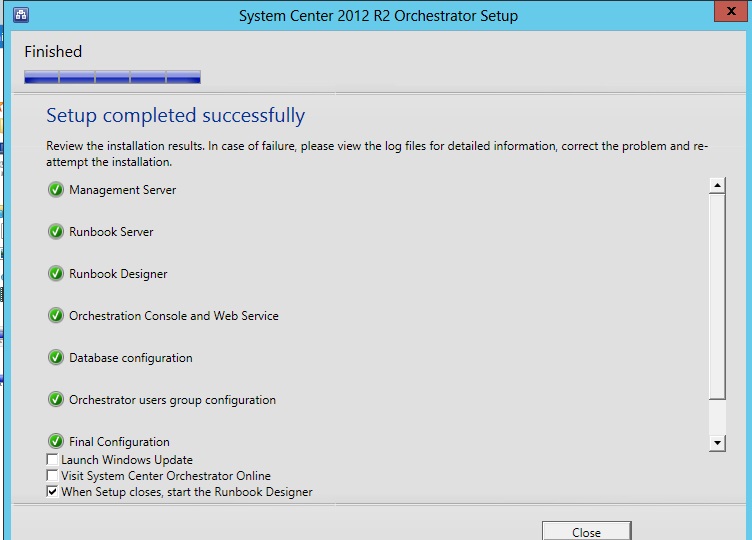Image resolution: width=752 pixels, height=540 pixels.
Task: Click the Final Configuration status check icon
Action: point(56,441)
